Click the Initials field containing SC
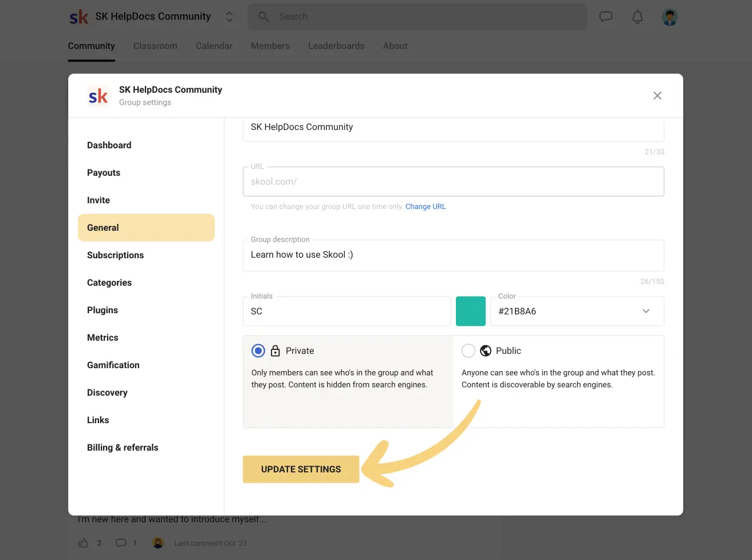Screen dimensions: 752x560 [347, 311]
